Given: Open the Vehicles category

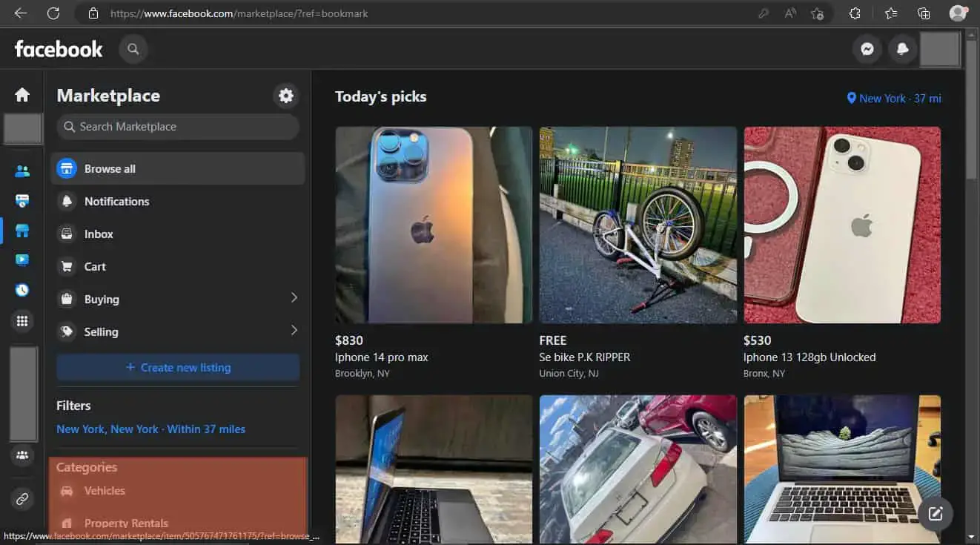Looking at the screenshot, I should (x=178, y=491).
